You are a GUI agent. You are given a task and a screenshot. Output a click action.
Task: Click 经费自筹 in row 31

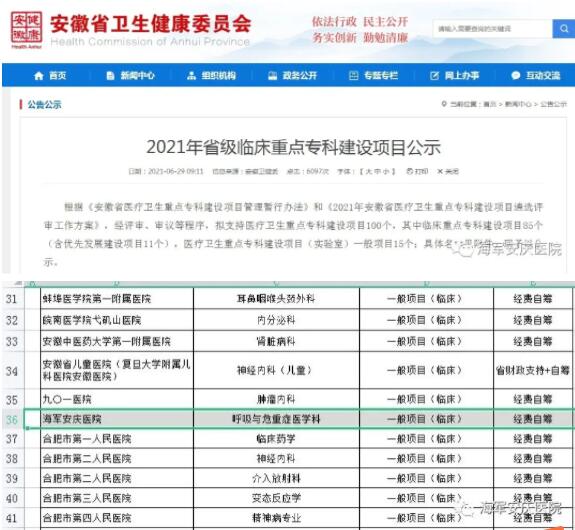532,299
